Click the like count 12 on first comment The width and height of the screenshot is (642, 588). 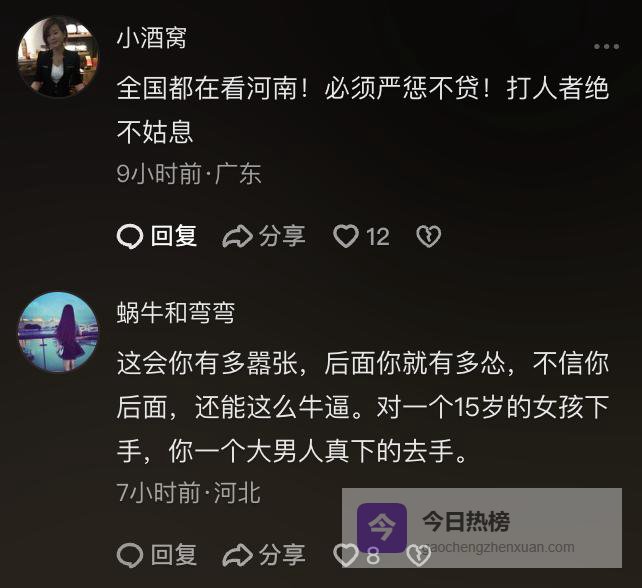click(x=378, y=237)
